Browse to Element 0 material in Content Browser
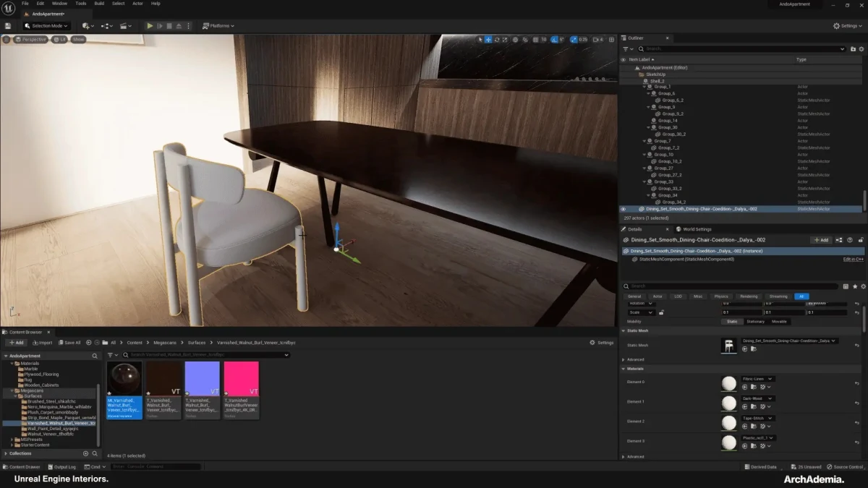The height and width of the screenshot is (488, 868). 753,388
